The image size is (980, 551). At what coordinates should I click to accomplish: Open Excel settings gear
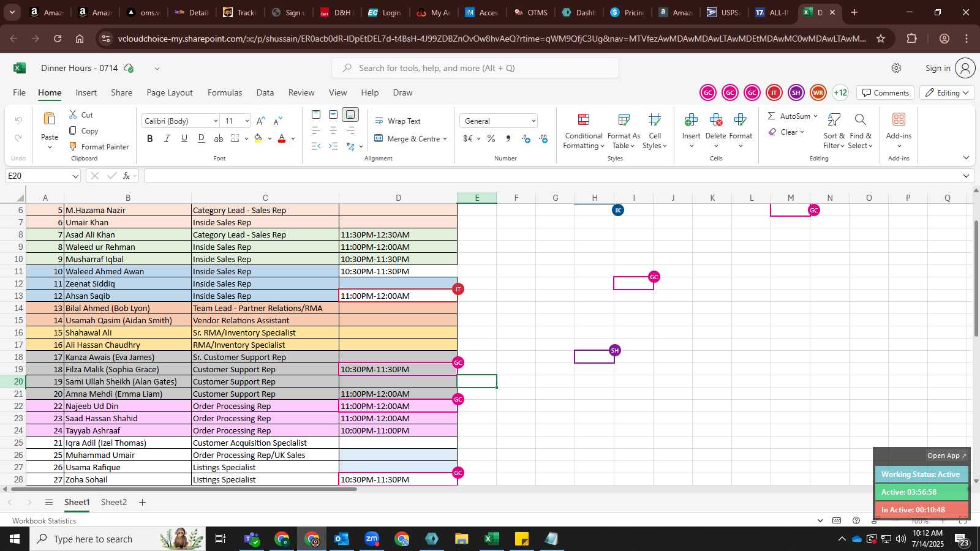click(896, 68)
